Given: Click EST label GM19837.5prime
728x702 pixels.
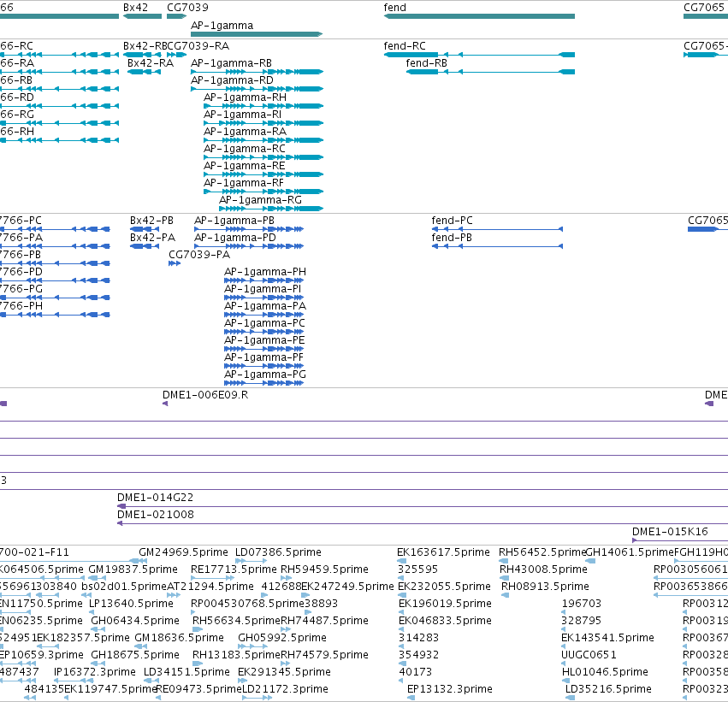Looking at the screenshot, I should [x=133, y=569].
